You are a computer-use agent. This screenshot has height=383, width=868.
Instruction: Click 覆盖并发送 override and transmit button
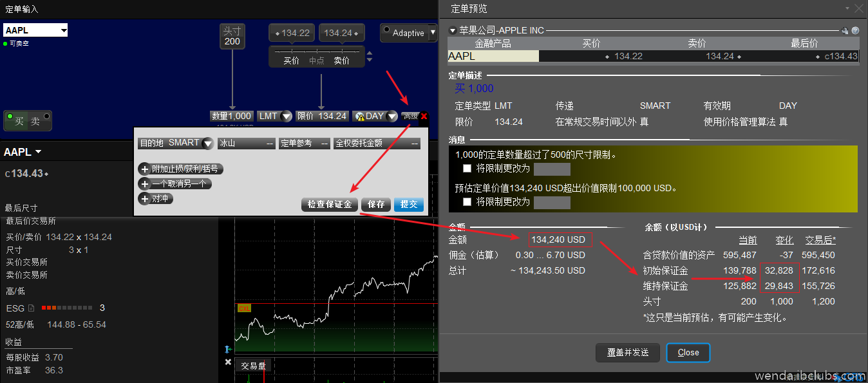(627, 352)
